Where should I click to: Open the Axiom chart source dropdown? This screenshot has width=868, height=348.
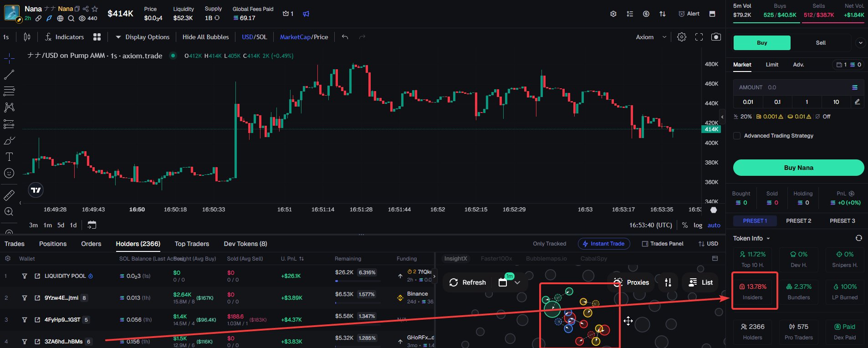click(x=651, y=37)
